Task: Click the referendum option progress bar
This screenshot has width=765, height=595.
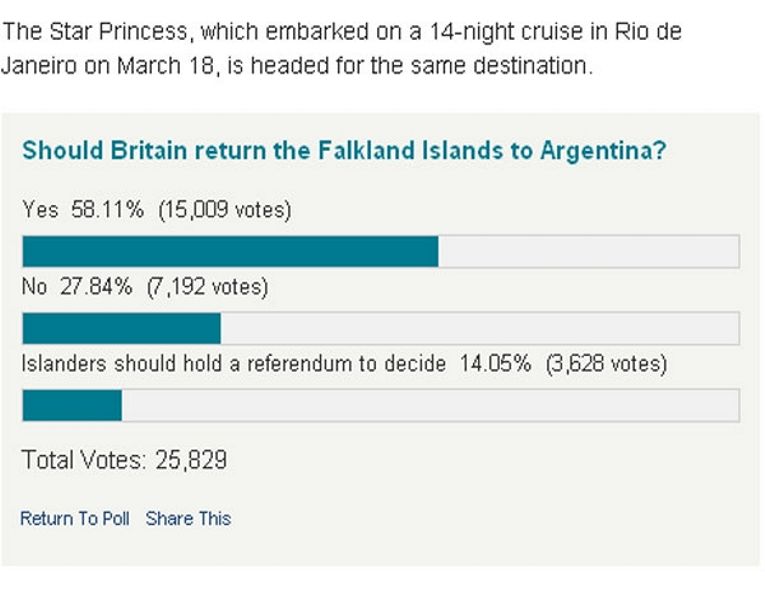Action: coord(381,405)
